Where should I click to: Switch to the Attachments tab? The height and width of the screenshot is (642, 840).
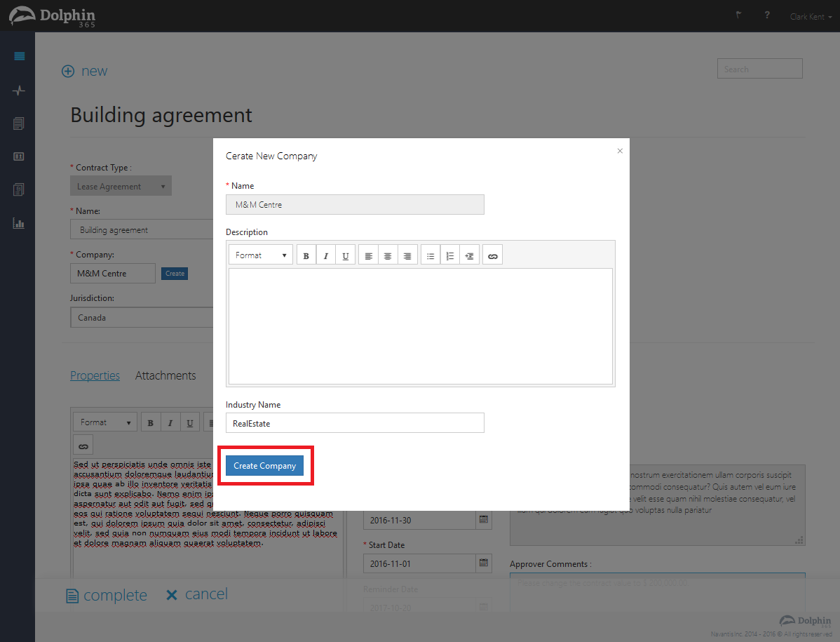pos(165,375)
